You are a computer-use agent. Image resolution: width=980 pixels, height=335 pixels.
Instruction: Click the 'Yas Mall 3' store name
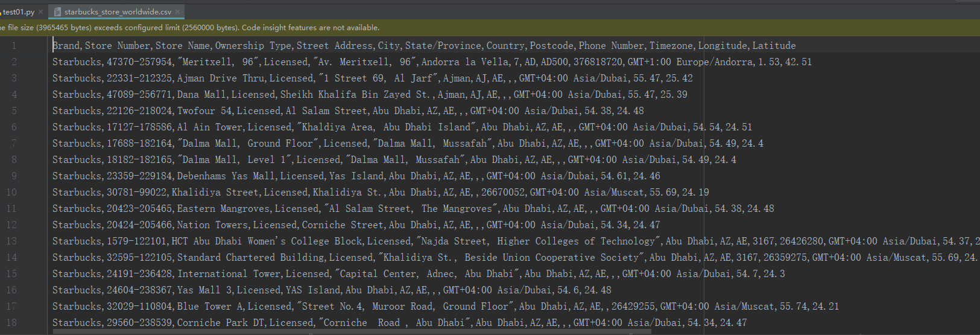click(204, 290)
